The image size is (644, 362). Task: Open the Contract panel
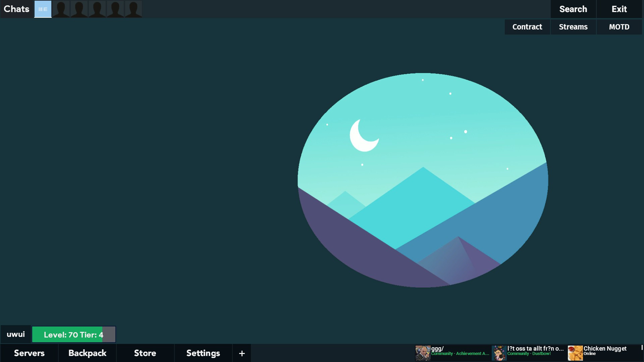click(527, 27)
